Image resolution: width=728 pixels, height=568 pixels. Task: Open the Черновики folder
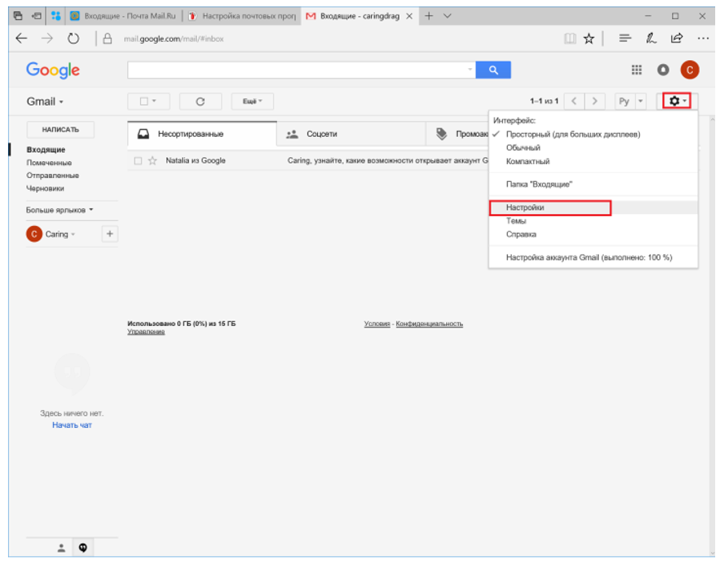46,188
